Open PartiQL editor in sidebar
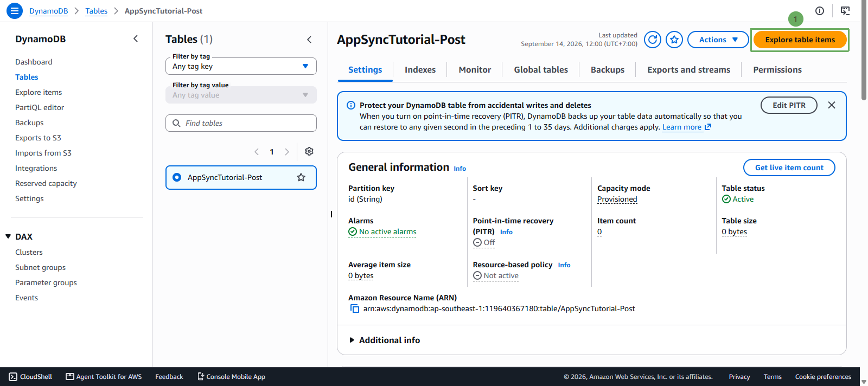Image resolution: width=868 pixels, height=386 pixels. 40,107
